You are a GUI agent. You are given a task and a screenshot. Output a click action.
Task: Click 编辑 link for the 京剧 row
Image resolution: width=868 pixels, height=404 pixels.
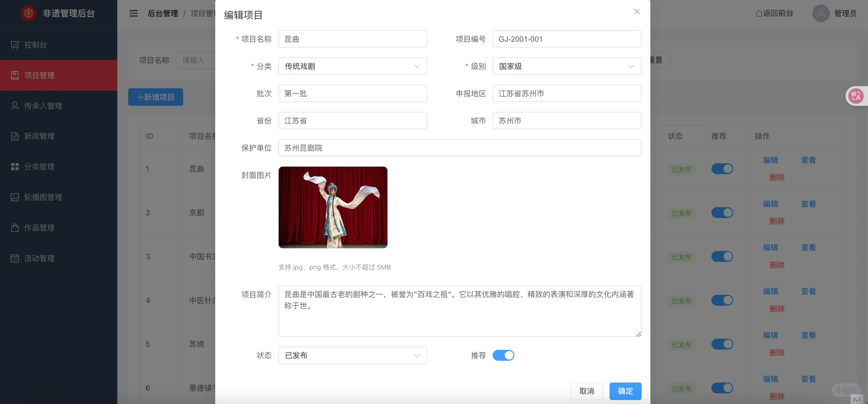point(771,203)
